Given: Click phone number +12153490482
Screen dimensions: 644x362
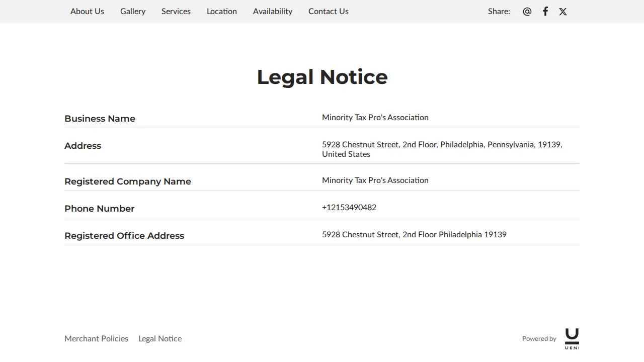Looking at the screenshot, I should [x=349, y=207].
